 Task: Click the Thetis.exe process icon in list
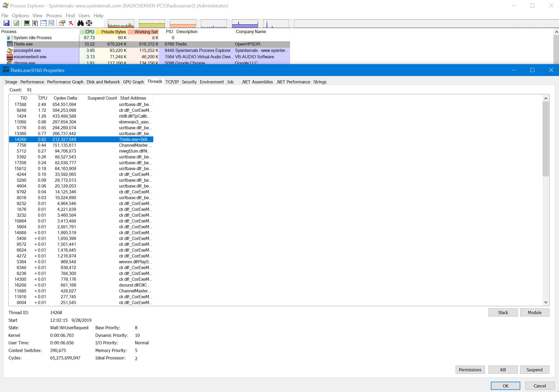[x=10, y=44]
